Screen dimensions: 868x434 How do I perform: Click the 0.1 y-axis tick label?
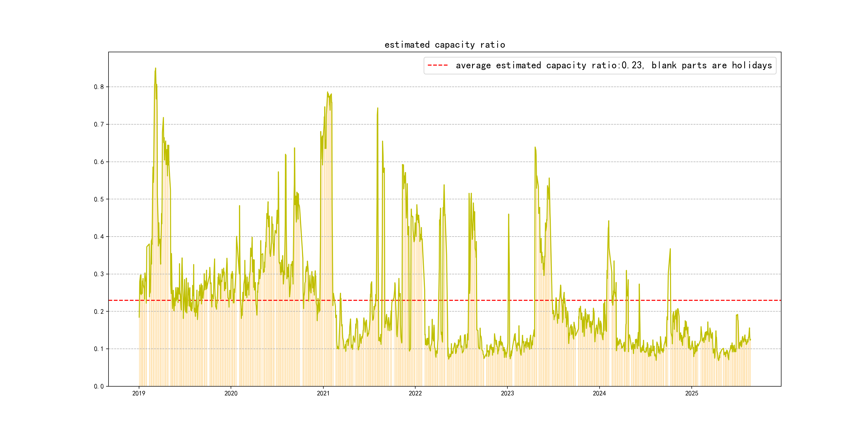tap(99, 349)
